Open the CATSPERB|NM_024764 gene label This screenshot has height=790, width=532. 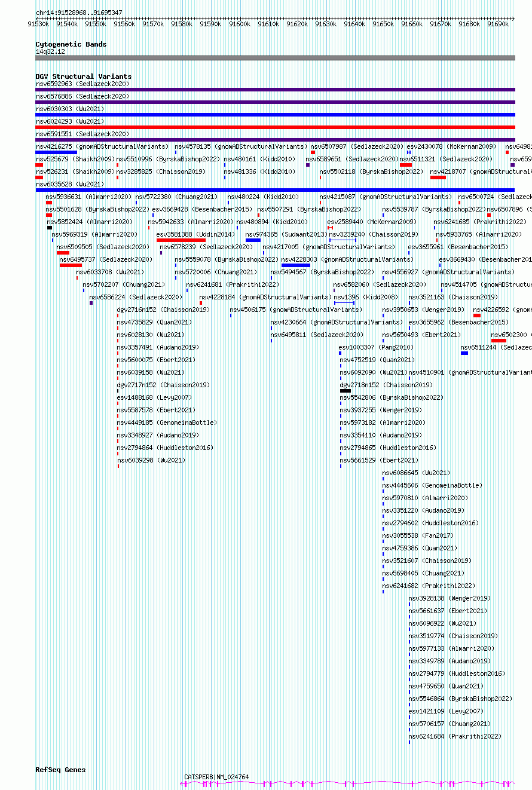tap(216, 777)
